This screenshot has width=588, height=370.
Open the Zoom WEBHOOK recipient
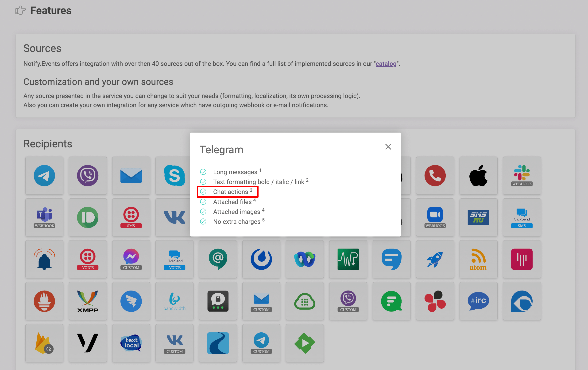435,217
